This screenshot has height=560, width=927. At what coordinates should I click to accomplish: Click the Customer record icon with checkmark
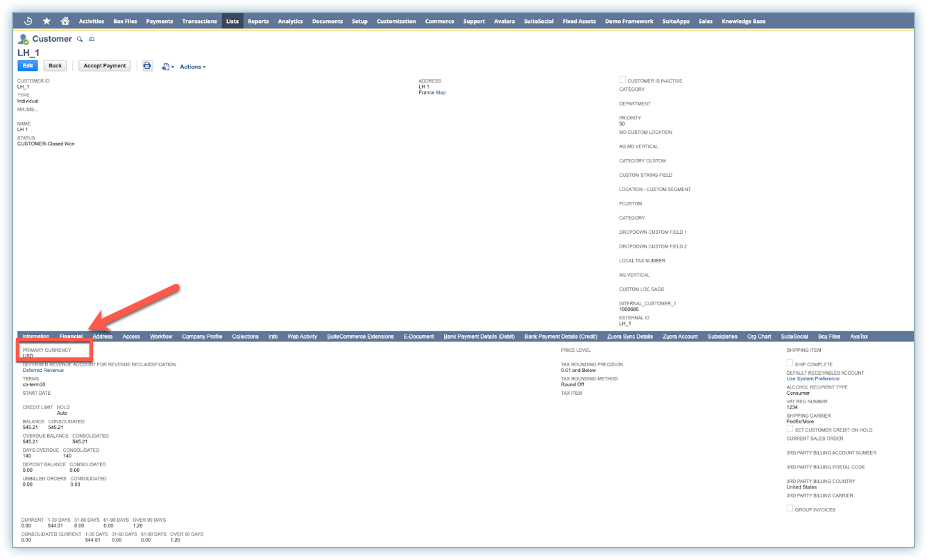[24, 40]
